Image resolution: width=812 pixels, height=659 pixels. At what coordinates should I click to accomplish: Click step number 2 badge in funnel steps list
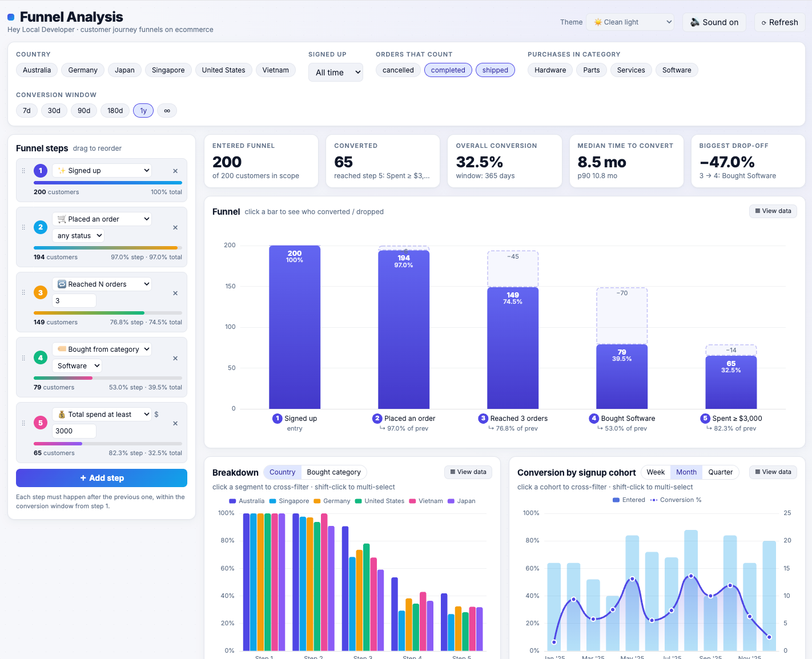tap(41, 227)
